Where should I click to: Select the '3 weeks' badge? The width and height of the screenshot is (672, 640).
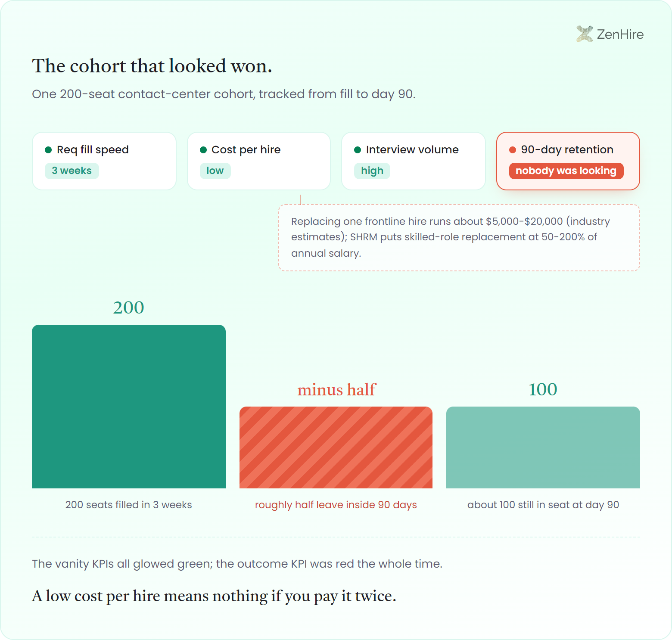click(x=72, y=171)
